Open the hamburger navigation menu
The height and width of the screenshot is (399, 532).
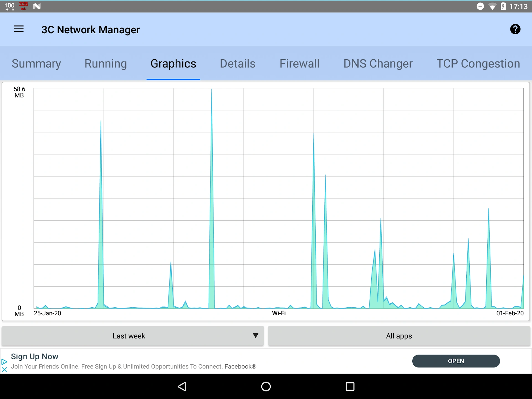click(x=19, y=29)
